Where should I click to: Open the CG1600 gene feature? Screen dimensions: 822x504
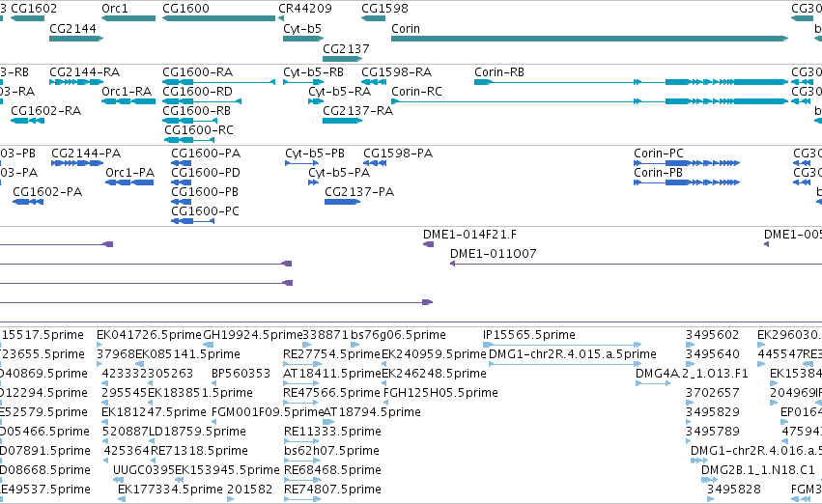218,18
